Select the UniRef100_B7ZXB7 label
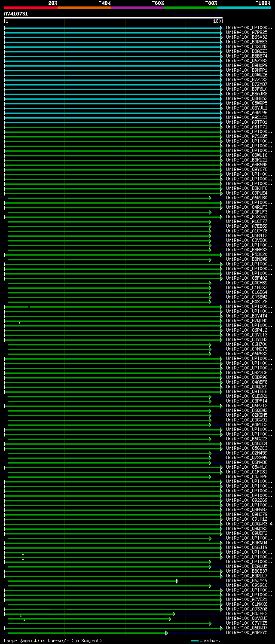The height and width of the screenshot is (644, 275). click(247, 84)
